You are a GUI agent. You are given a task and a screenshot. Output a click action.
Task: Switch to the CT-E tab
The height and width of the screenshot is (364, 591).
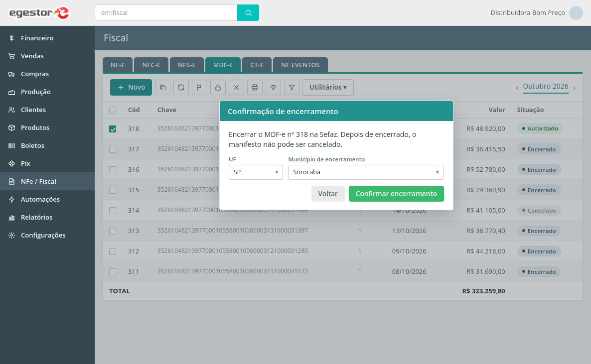pos(257,65)
